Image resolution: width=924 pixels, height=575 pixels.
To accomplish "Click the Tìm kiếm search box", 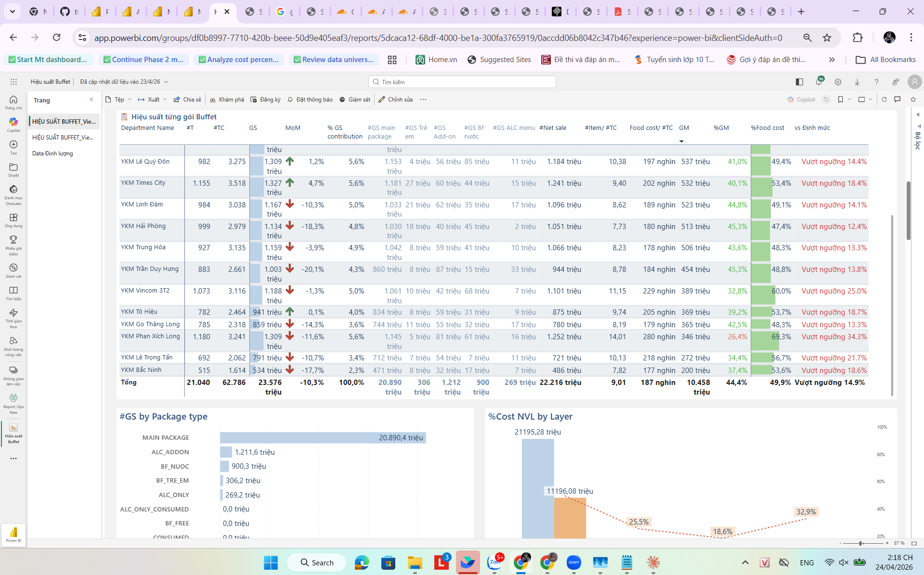I will 462,82.
